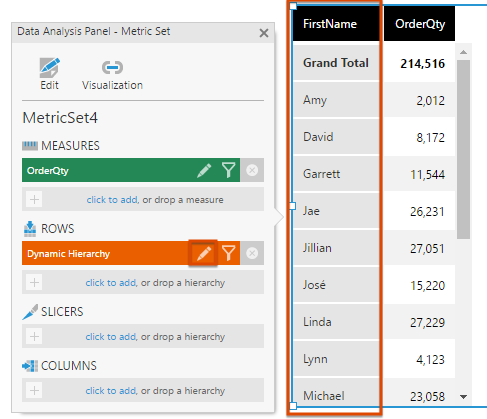Open filter for Dynamic Hierarchy

[229, 253]
